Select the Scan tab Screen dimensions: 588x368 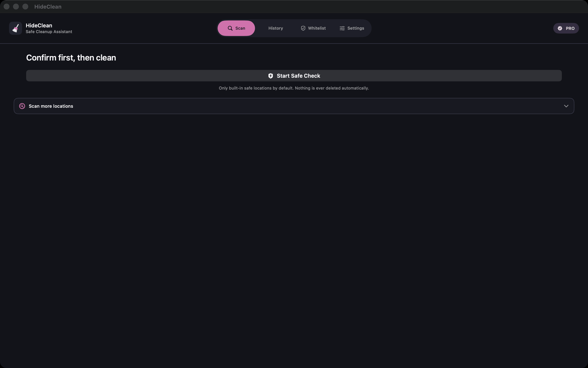click(x=236, y=28)
